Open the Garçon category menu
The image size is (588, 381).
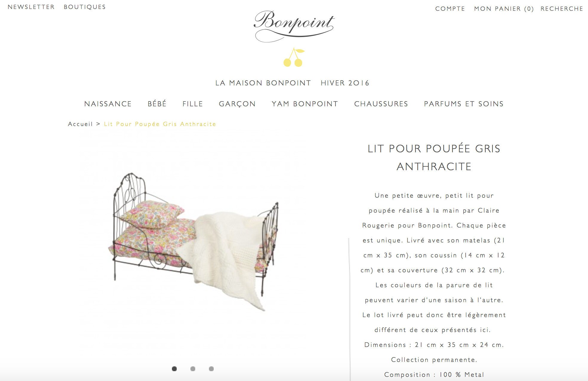237,104
